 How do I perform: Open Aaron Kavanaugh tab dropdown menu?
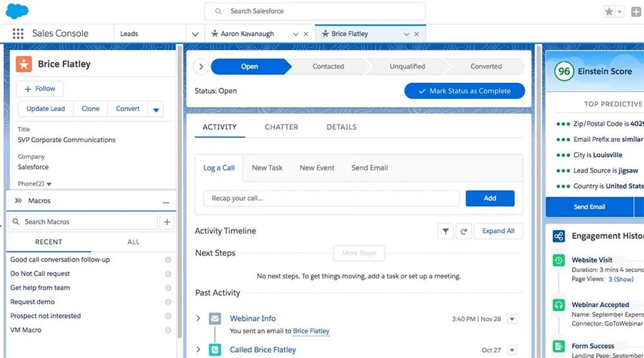click(295, 34)
